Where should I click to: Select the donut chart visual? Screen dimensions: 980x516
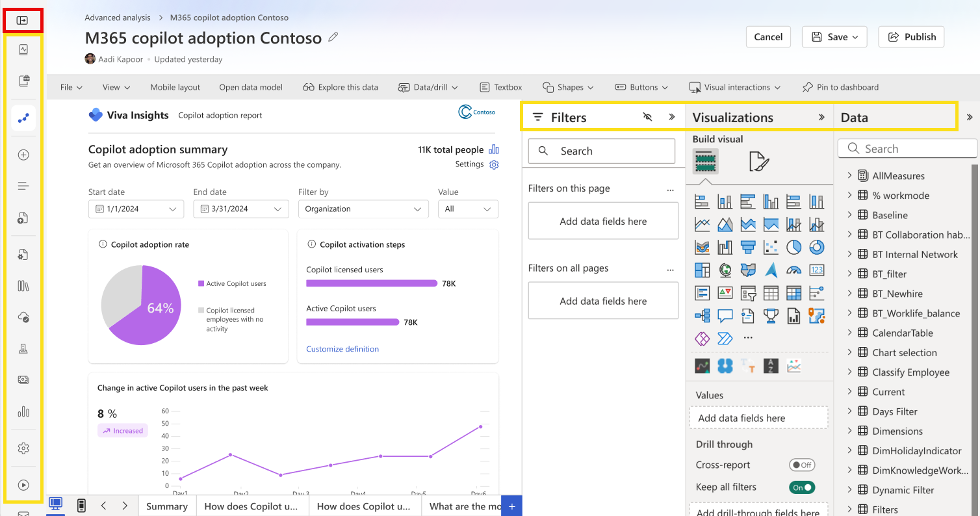coord(816,247)
